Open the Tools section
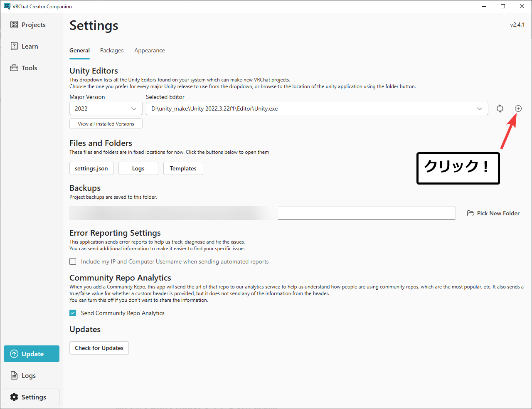 (x=32, y=68)
